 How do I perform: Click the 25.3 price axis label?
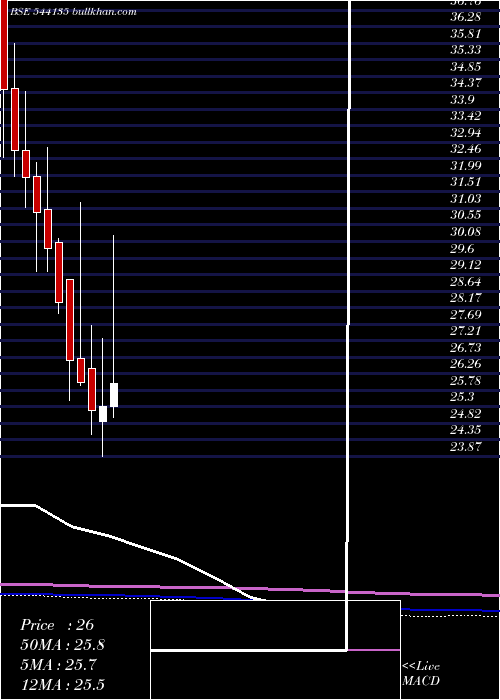click(462, 397)
